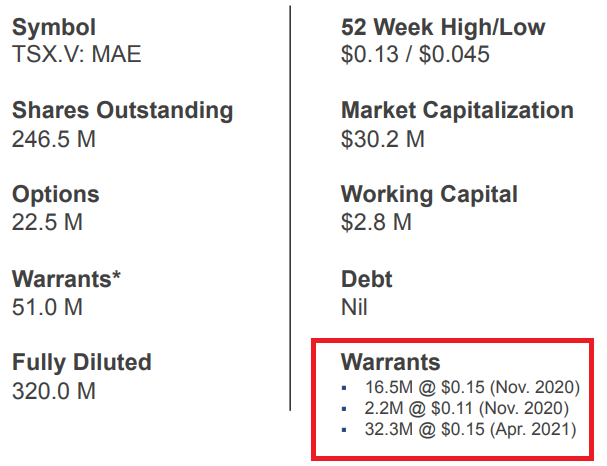Click the Market Capitalization heading
The image size is (607, 466).
[x=458, y=111]
